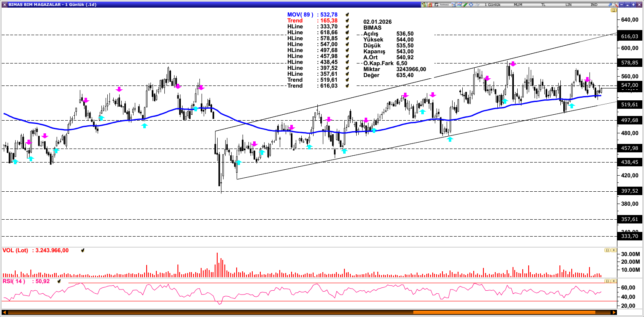The height and width of the screenshot is (317, 644).
Task: Click the Kapanış value 543,00
Action: coord(405,51)
